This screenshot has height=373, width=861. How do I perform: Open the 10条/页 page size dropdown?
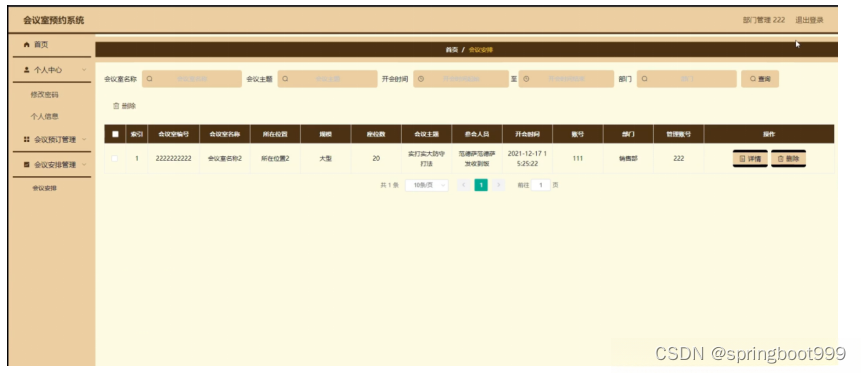427,186
